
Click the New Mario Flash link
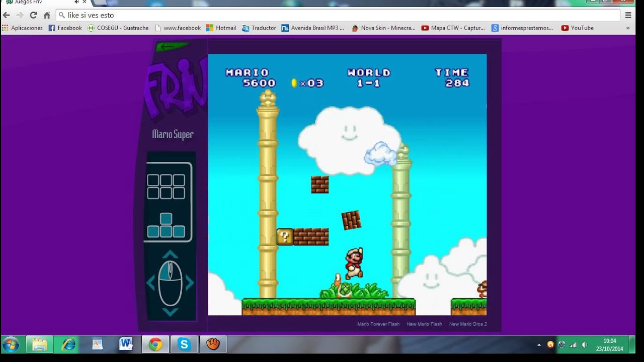(x=424, y=324)
